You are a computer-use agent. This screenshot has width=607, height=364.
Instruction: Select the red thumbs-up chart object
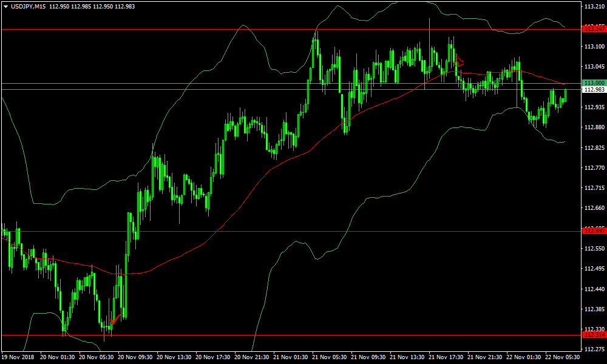click(459, 61)
